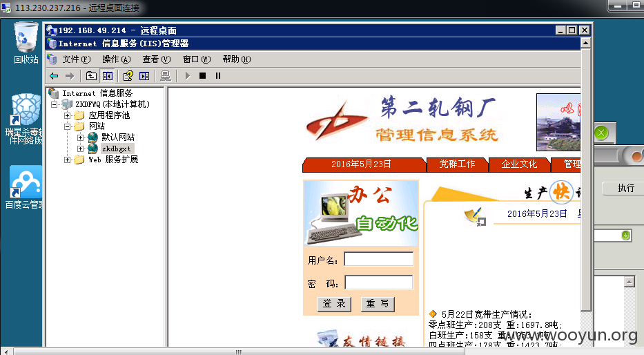Viewport: 644px width, 355px height.
Task: Expand the Web 服务扩展 node
Action: coord(67,160)
